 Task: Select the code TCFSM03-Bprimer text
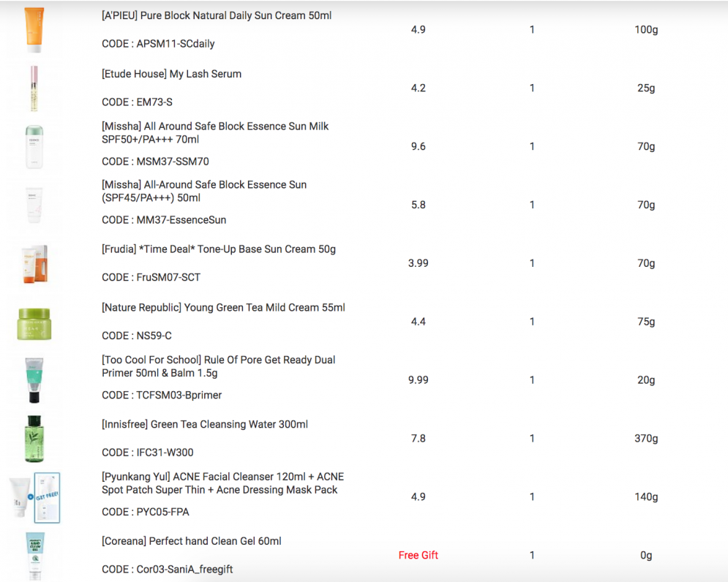point(162,395)
